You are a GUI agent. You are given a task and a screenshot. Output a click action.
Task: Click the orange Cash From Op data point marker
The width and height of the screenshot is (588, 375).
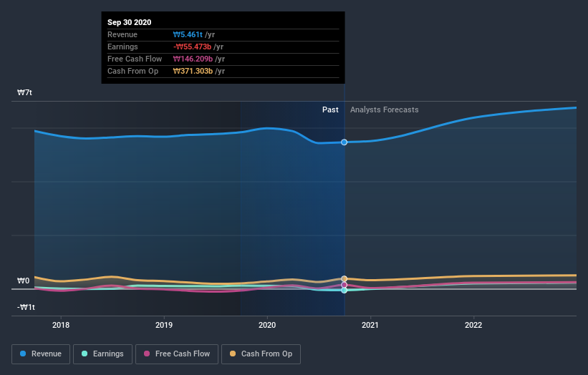(x=344, y=278)
